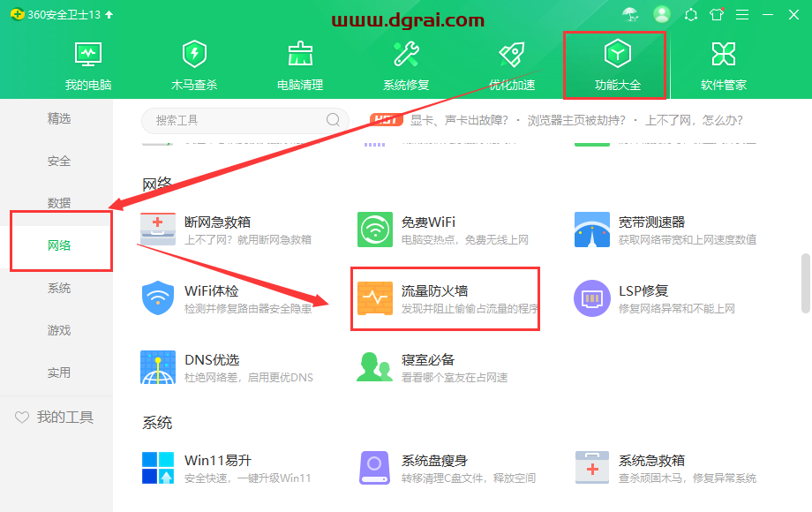Open the hamburger main menu

tap(742, 14)
